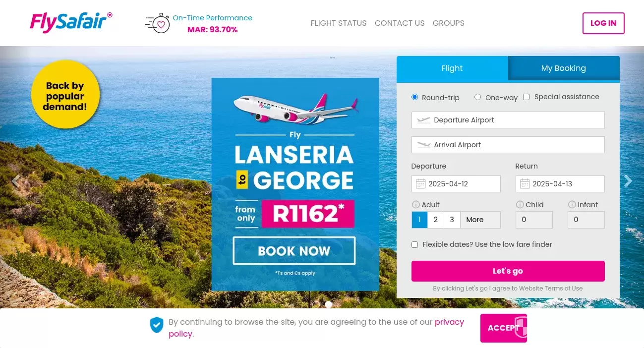This screenshot has width=644, height=348.
Task: Click the right carousel arrow
Action: click(628, 180)
